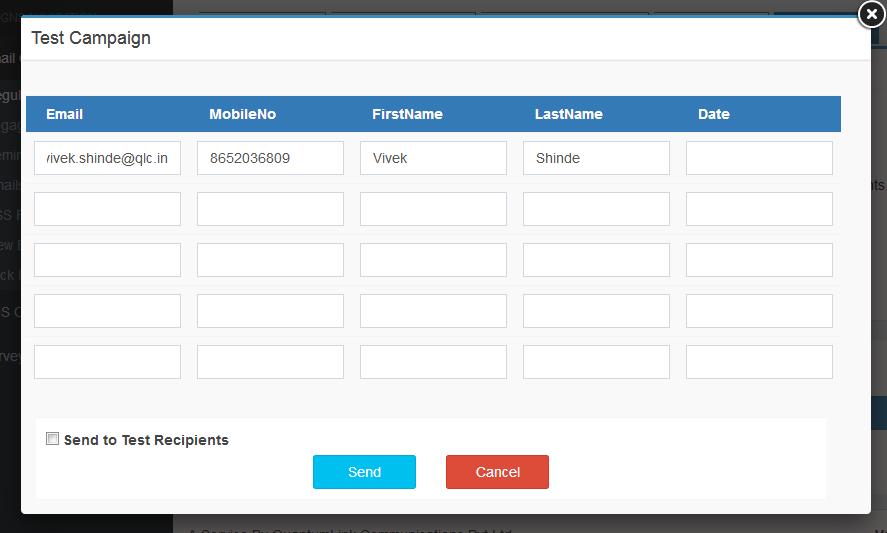Focus the fifth row MobileNo field
Image resolution: width=887 pixels, height=533 pixels.
point(270,362)
